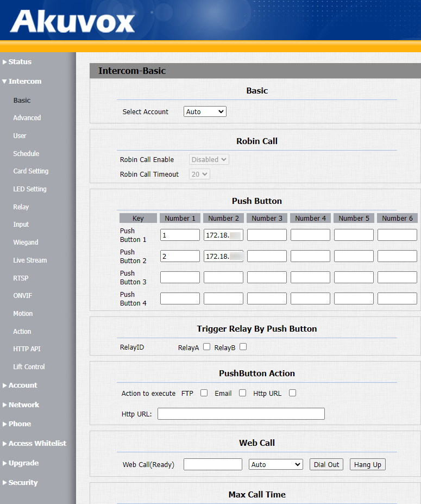Viewport: 421px width, 504px height.
Task: Focus the Http URL text field
Action: click(x=241, y=414)
